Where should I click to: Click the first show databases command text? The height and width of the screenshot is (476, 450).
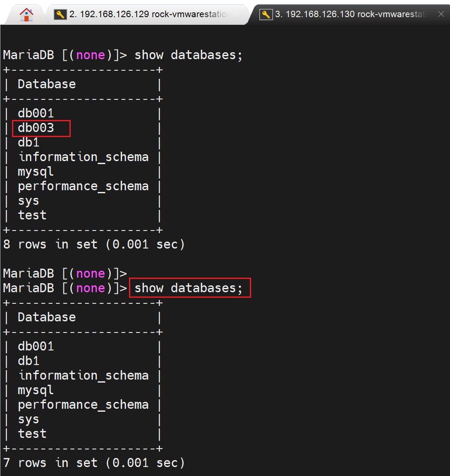(x=189, y=55)
